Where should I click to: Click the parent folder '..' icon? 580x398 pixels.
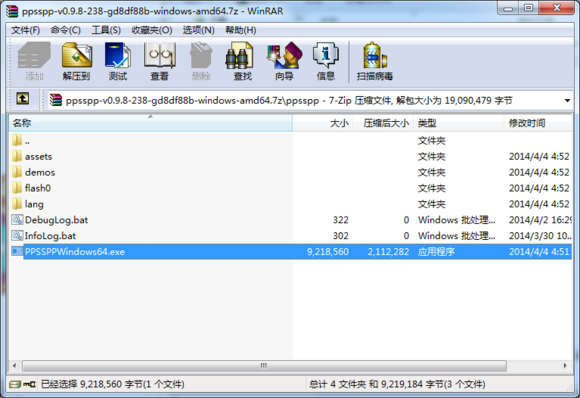pos(17,141)
